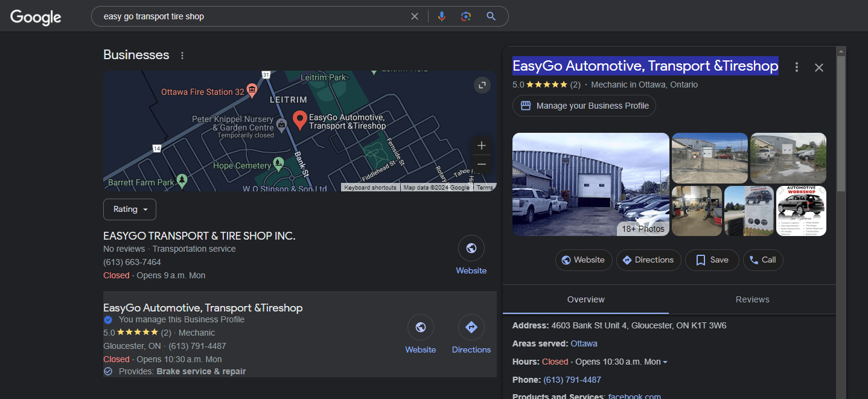The width and height of the screenshot is (868, 399).
Task: Call EasyGo Automotive using the Call button
Action: tap(762, 260)
